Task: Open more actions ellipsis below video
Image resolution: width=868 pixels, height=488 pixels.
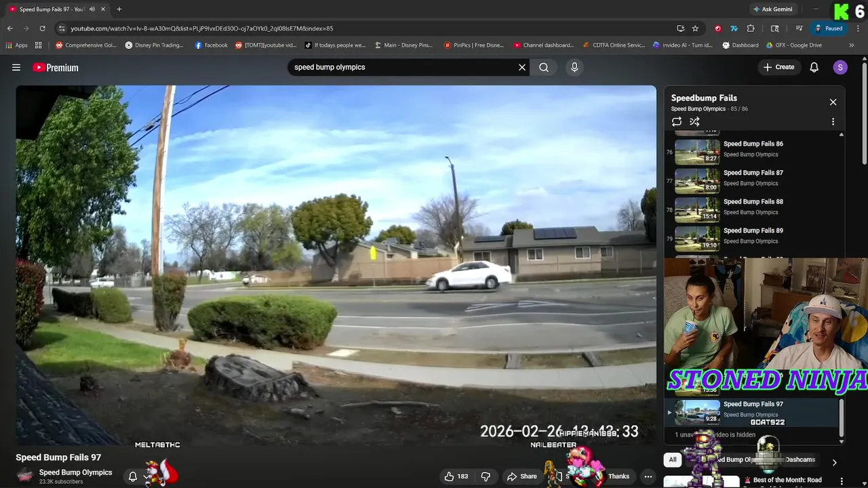Action: click(x=648, y=476)
